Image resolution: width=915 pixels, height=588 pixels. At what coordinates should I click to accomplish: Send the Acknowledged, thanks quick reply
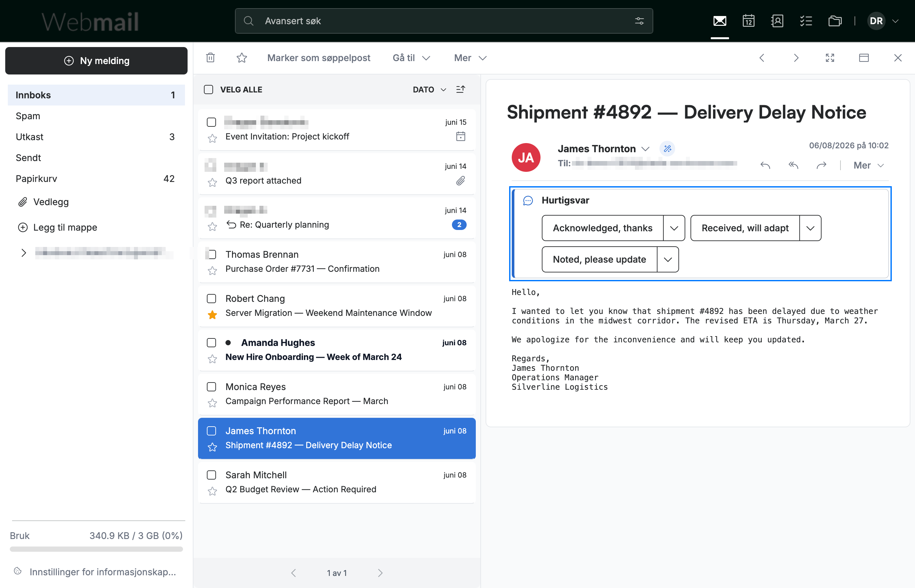tap(602, 228)
